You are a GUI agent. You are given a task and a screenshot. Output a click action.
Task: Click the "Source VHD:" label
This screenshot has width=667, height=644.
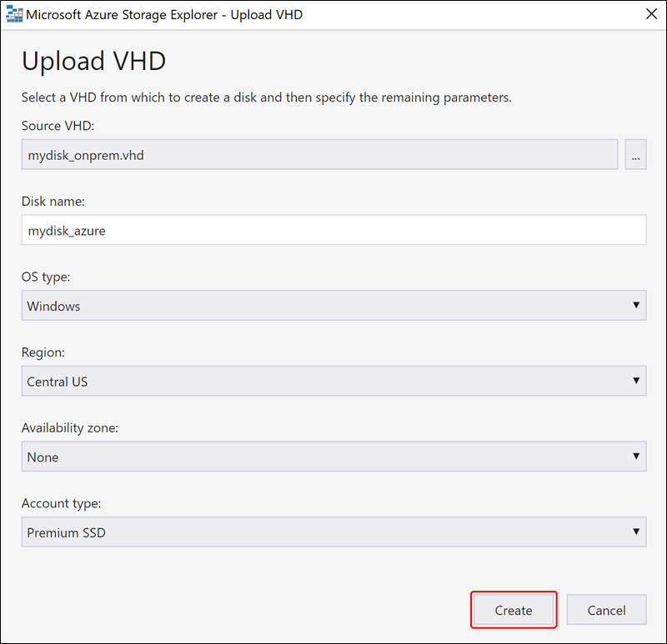tap(58, 126)
